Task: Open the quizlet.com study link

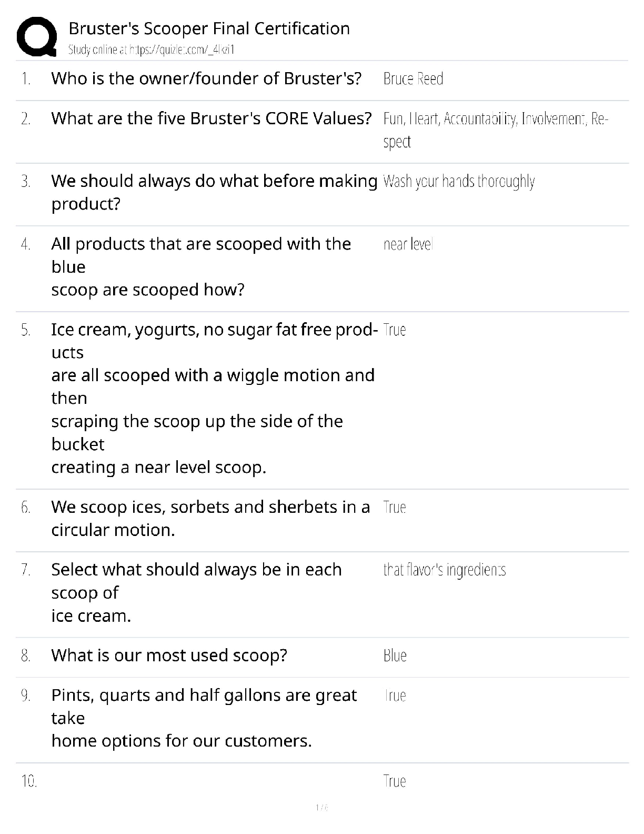Action: [x=151, y=50]
